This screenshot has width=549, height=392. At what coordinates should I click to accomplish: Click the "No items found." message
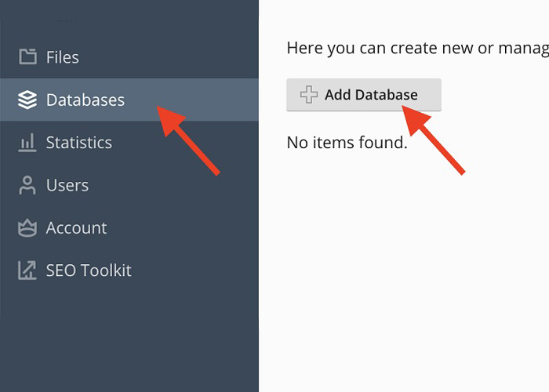pos(347,143)
